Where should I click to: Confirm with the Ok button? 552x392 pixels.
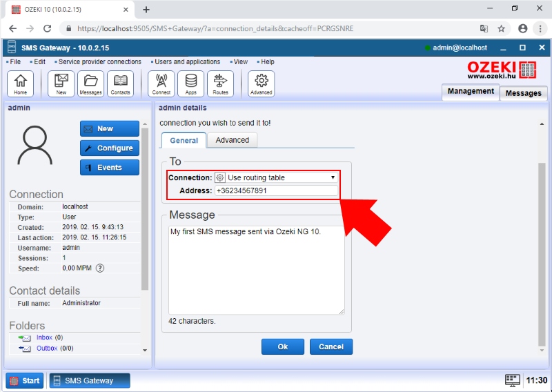coord(283,346)
